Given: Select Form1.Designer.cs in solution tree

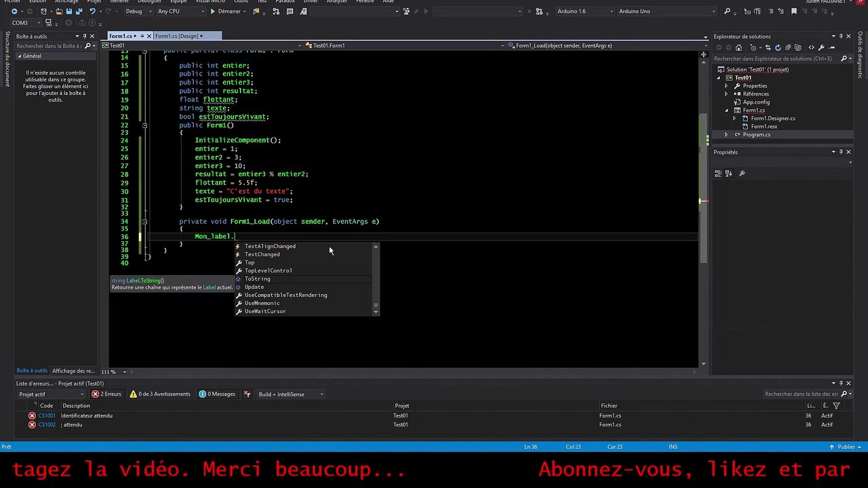Looking at the screenshot, I should [772, 119].
